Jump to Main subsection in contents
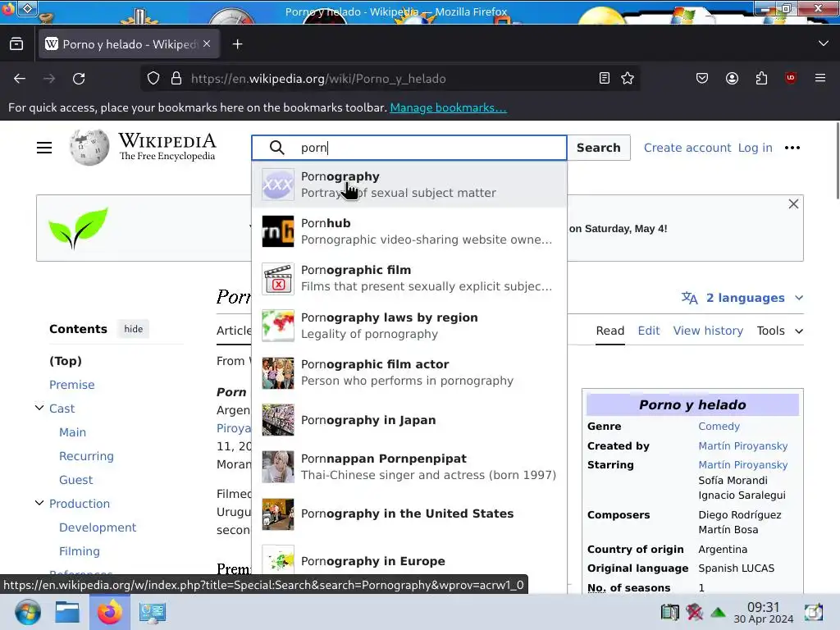 (72, 432)
